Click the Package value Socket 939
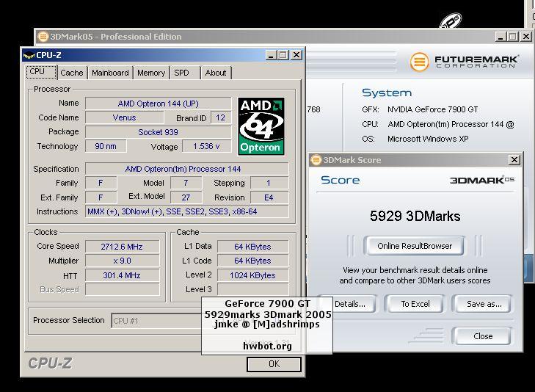 pyautogui.click(x=158, y=132)
